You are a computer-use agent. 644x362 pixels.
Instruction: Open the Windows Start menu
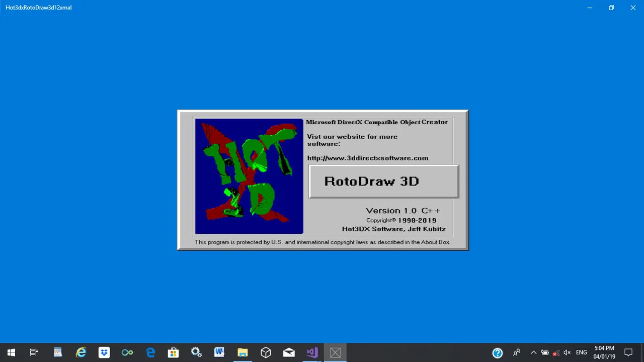pos(11,352)
